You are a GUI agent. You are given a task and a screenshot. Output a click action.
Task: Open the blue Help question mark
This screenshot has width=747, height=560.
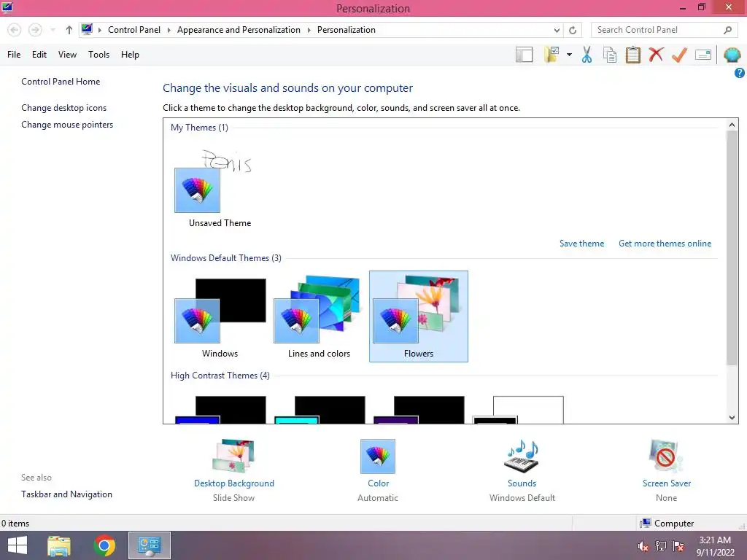(739, 73)
